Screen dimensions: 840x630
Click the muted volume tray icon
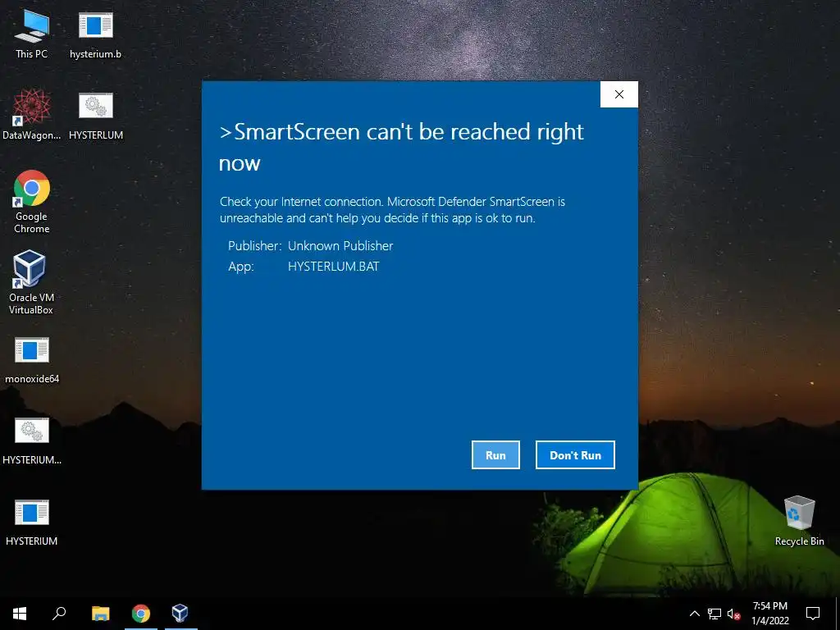click(733, 614)
